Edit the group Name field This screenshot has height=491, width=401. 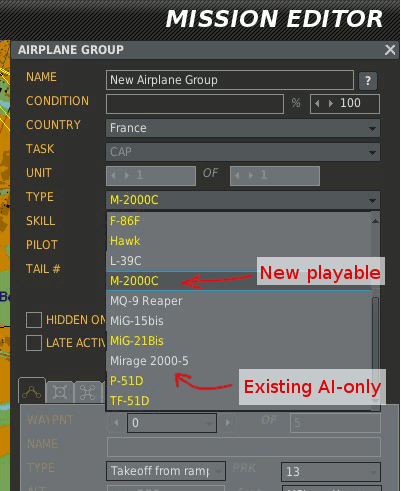(x=230, y=80)
